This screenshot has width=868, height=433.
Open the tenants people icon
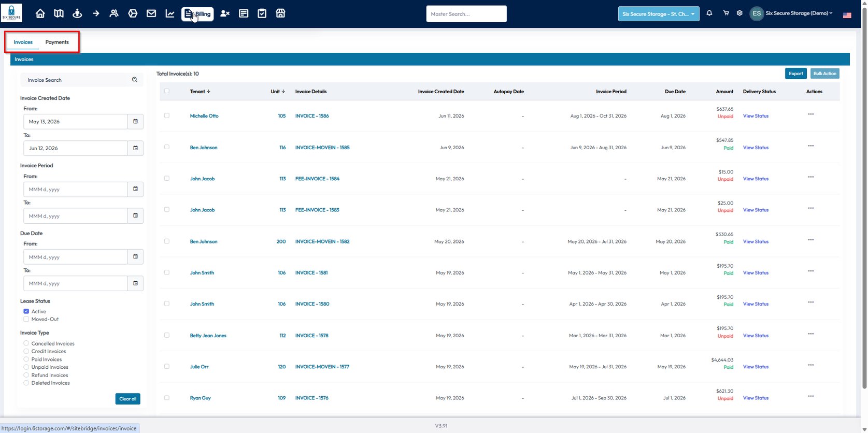click(114, 13)
